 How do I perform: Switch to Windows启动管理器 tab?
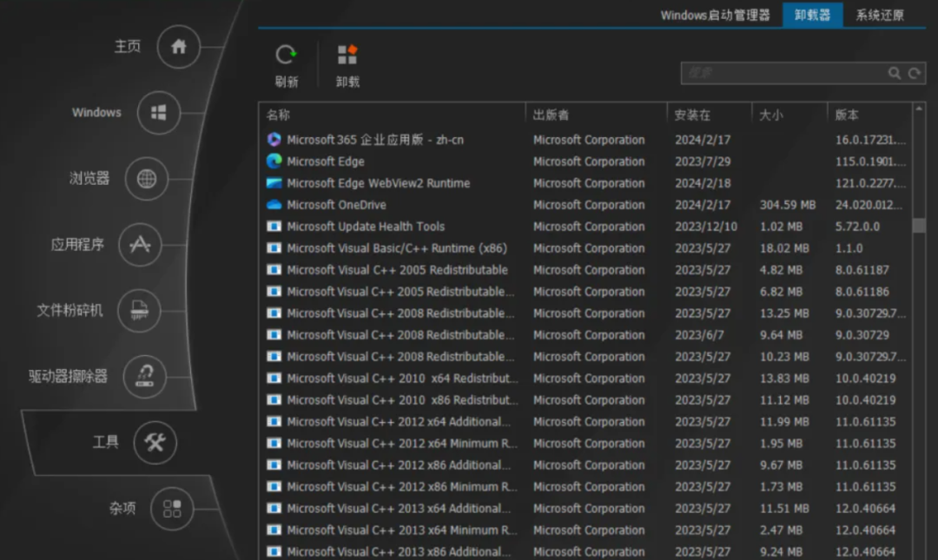coord(715,15)
